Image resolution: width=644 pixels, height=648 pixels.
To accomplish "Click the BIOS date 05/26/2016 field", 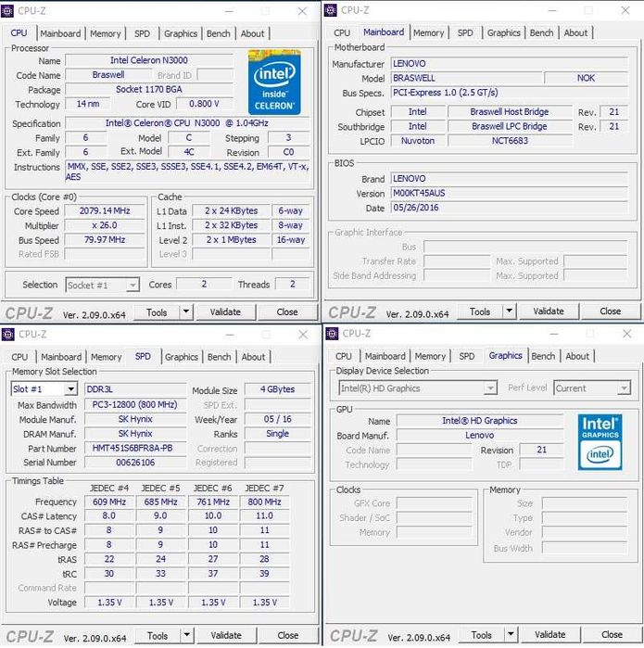I will 509,208.
